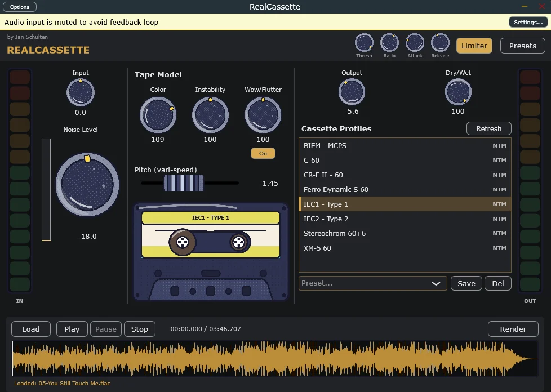Toggle the Limiter on or off
Image resolution: width=551 pixels, height=392 pixels.
(x=474, y=46)
